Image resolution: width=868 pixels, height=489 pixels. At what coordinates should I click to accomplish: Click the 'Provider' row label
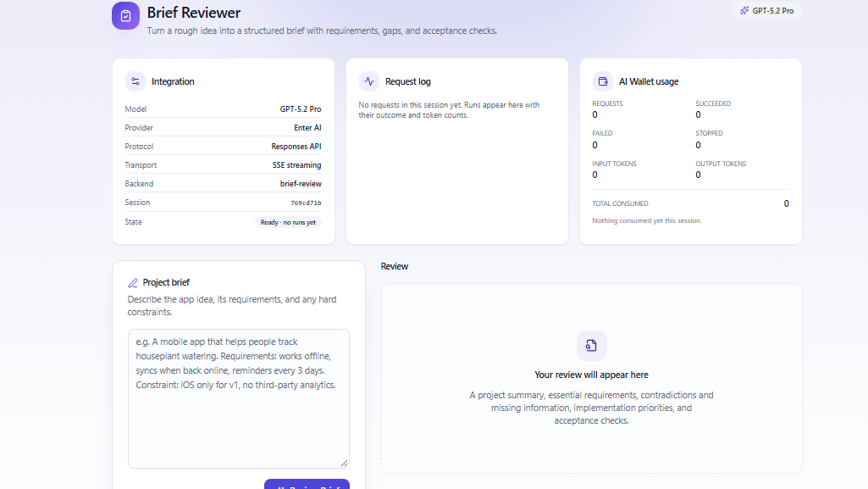[139, 127]
